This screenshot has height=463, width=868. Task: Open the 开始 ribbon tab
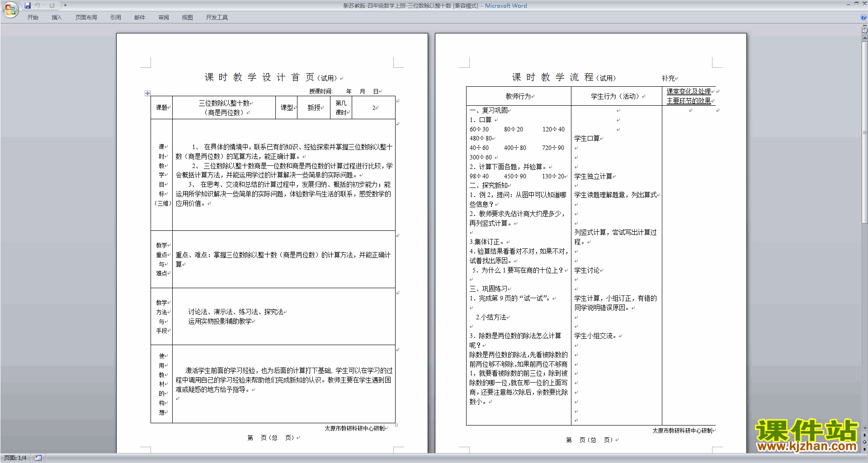[x=33, y=18]
